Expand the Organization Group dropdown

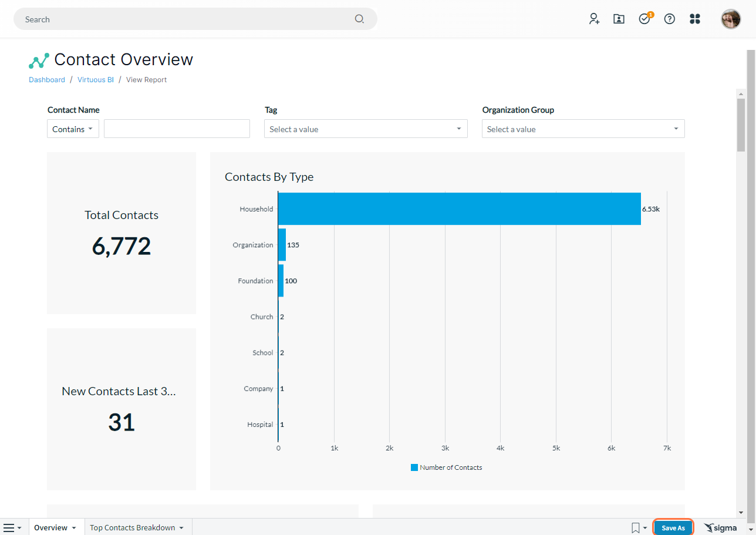coord(583,129)
